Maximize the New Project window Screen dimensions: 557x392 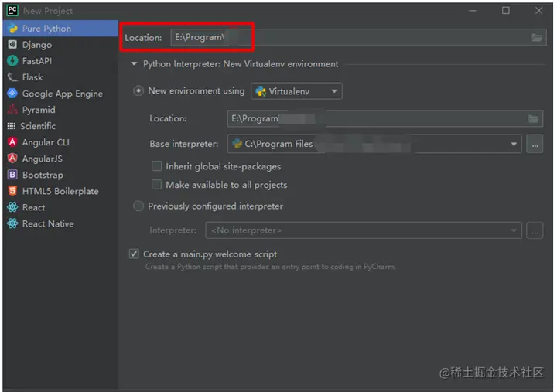coord(505,11)
